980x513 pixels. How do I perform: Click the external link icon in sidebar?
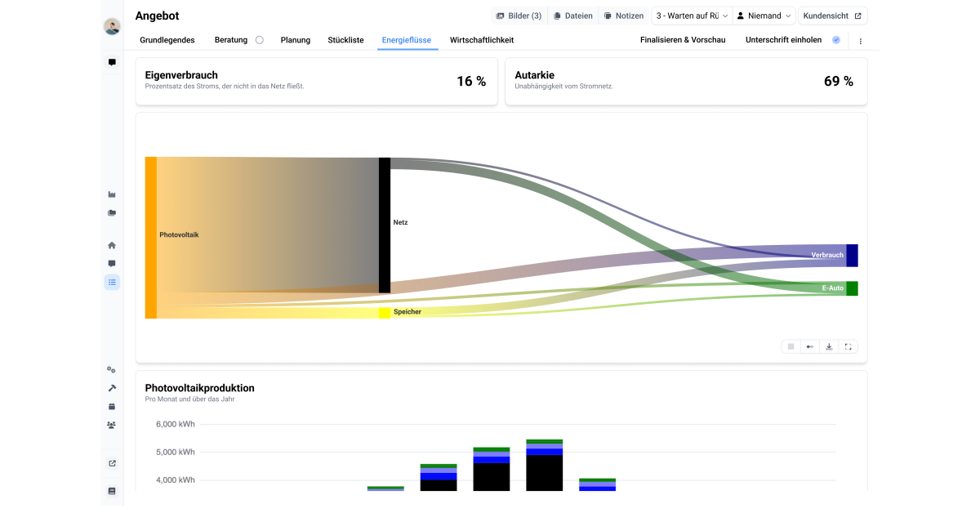coord(112,463)
